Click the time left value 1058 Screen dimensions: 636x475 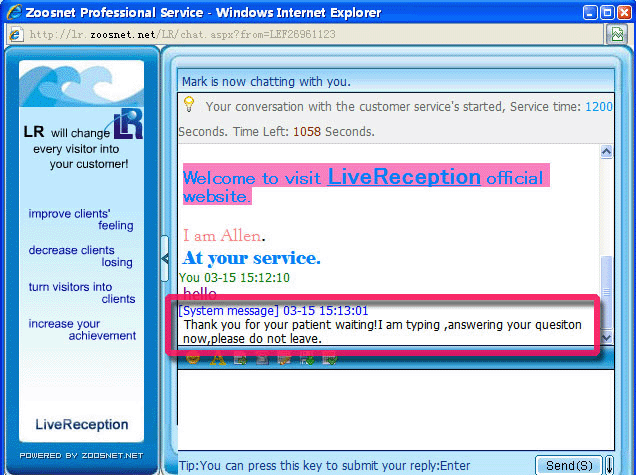pyautogui.click(x=307, y=131)
